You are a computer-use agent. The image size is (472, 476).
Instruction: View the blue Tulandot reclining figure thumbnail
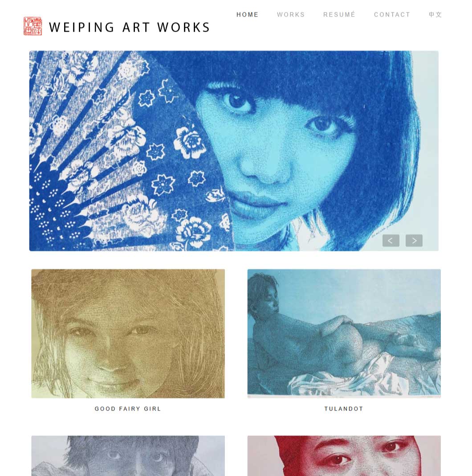[344, 334]
